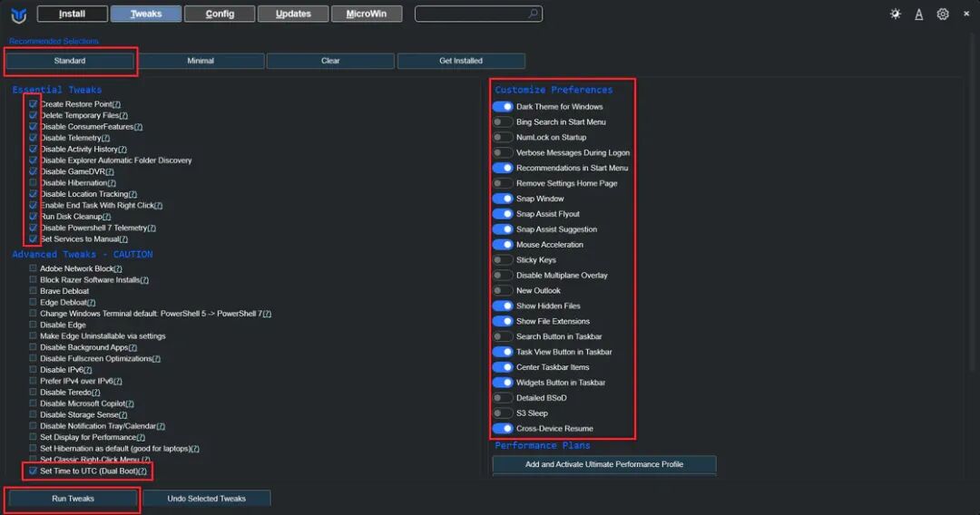Select the Standard preset button

click(x=69, y=61)
